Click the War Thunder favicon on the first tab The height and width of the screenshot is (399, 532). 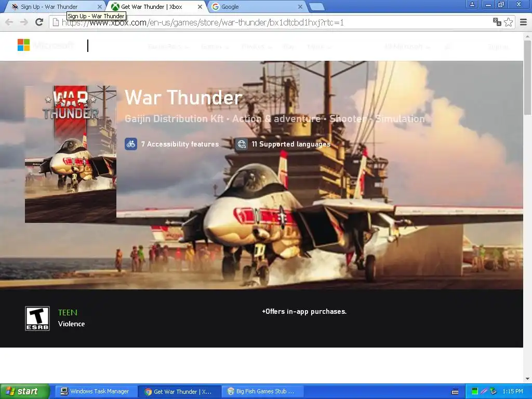tap(15, 7)
